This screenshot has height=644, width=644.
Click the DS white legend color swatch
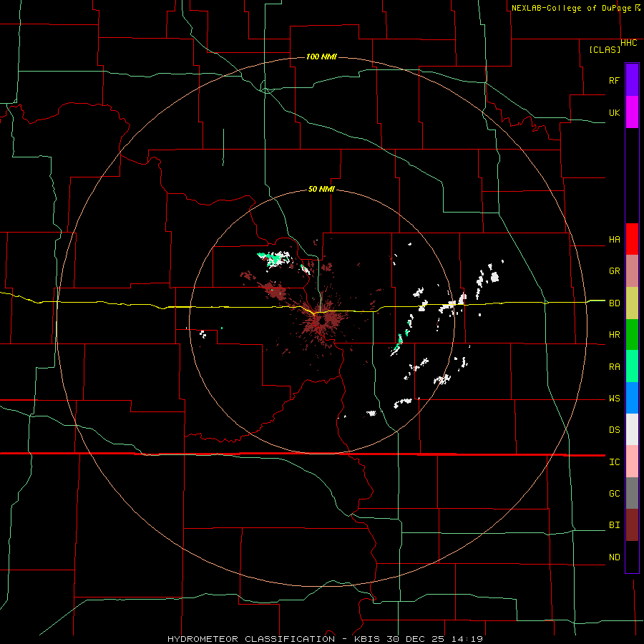[x=632, y=429]
